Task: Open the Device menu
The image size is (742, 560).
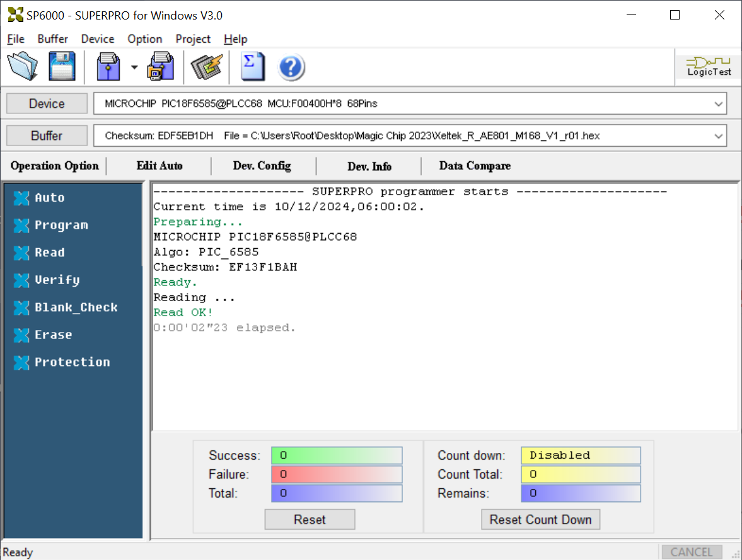Action: [x=98, y=39]
